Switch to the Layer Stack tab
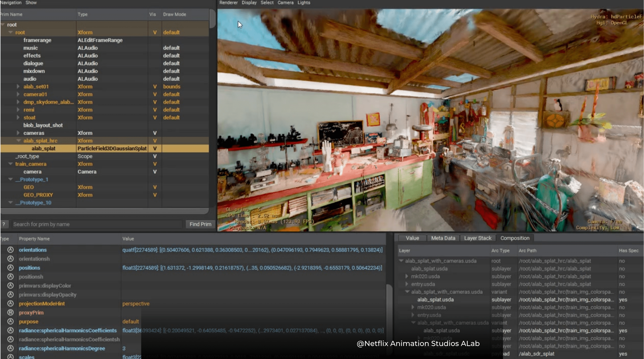This screenshot has height=359, width=644. tap(478, 238)
